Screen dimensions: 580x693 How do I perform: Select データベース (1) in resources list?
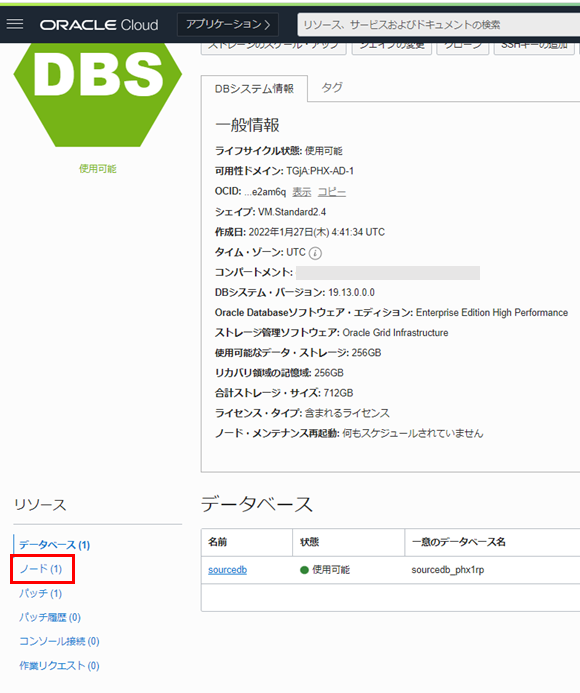[x=54, y=545]
